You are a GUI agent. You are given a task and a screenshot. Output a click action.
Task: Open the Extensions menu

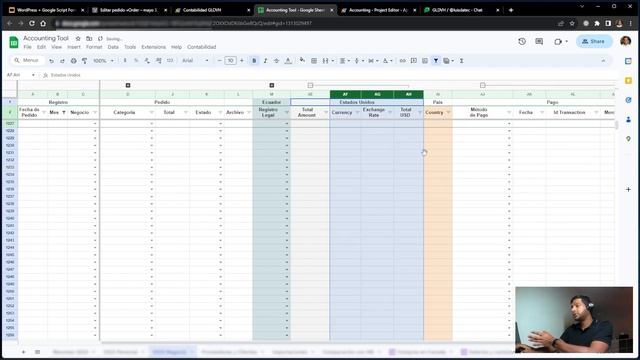(153, 47)
